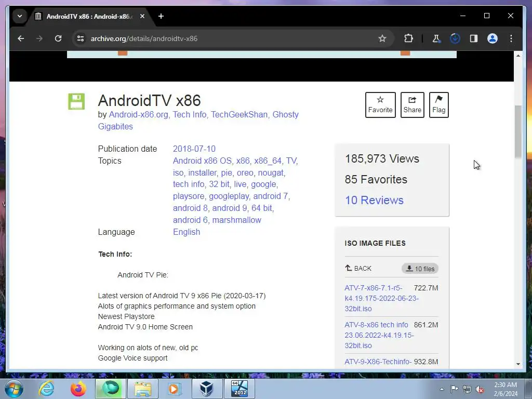Open the Extensions puzzle icon
The height and width of the screenshot is (399, 532).
[x=408, y=38]
